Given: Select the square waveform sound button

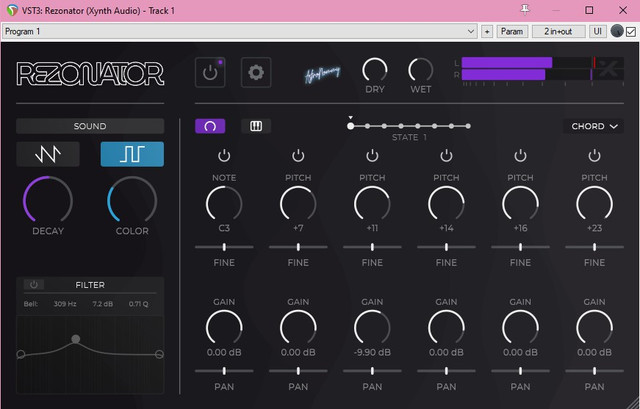Looking at the screenshot, I should coord(132,154).
